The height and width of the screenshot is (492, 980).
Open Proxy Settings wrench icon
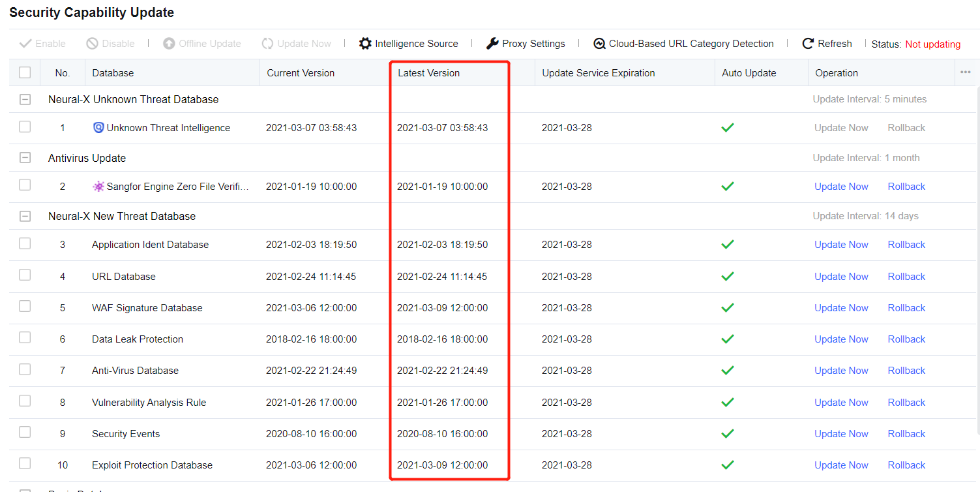[492, 44]
